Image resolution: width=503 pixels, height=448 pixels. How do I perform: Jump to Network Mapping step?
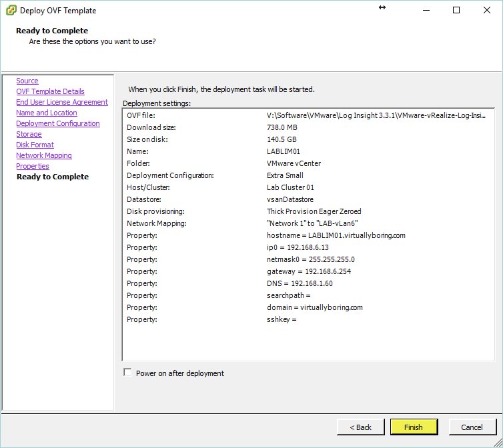44,155
